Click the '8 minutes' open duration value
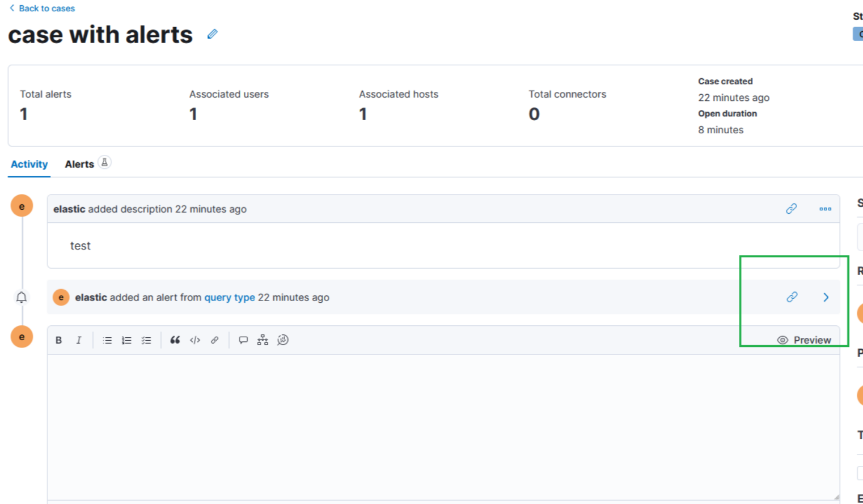Viewport: 863px width, 504px height. 721,130
